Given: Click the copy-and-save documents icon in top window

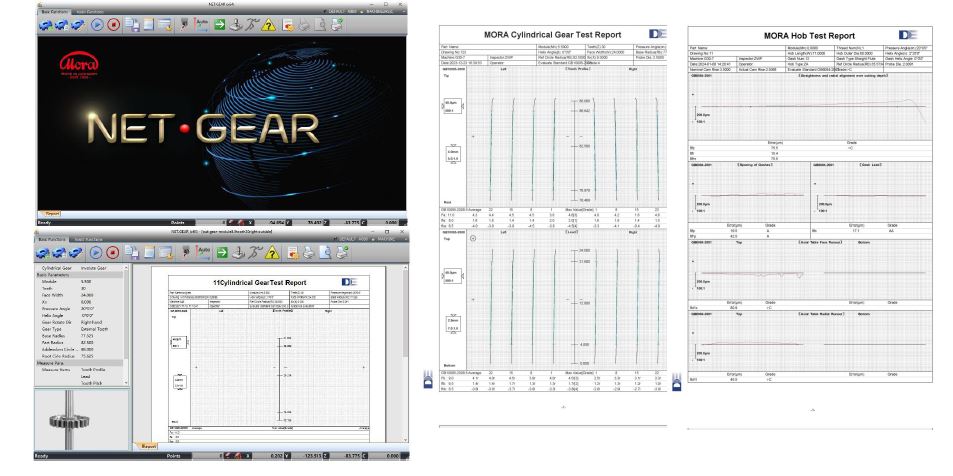Looking at the screenshot, I should coord(132,25).
